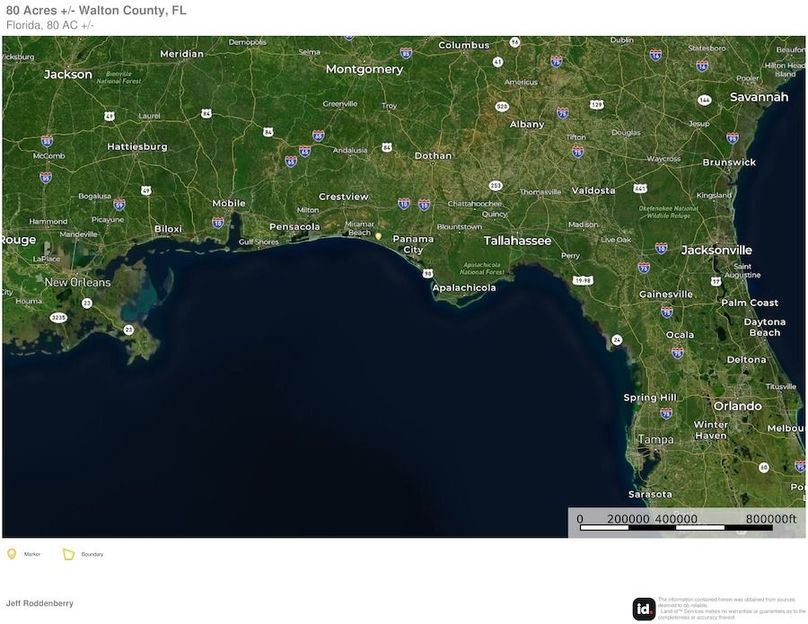The height and width of the screenshot is (624, 808).
Task: Click the Tallahassee city label
Action: pyautogui.click(x=517, y=241)
